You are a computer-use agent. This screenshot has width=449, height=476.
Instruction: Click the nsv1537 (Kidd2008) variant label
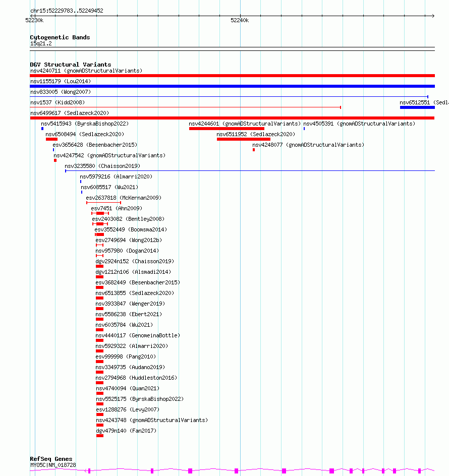(x=58, y=102)
